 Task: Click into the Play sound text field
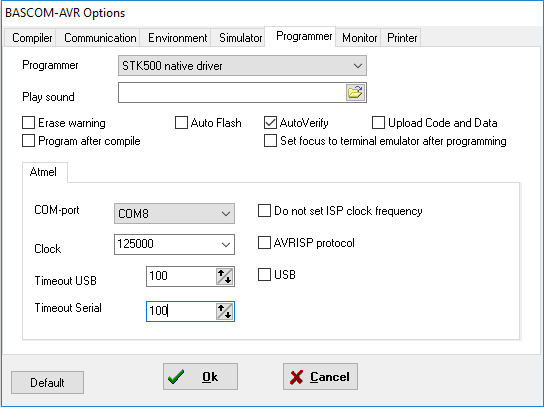tap(232, 92)
